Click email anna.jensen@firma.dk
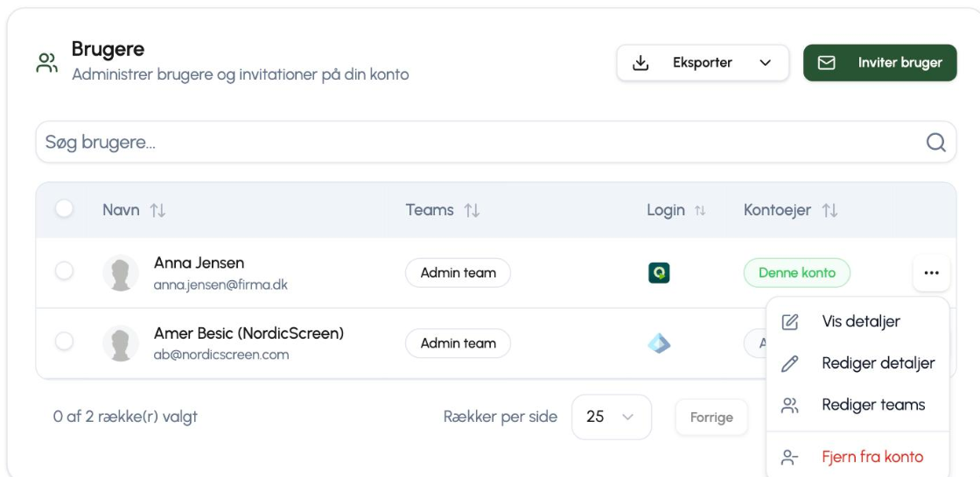Viewport: 980px width, 477px height. pyautogui.click(x=220, y=285)
